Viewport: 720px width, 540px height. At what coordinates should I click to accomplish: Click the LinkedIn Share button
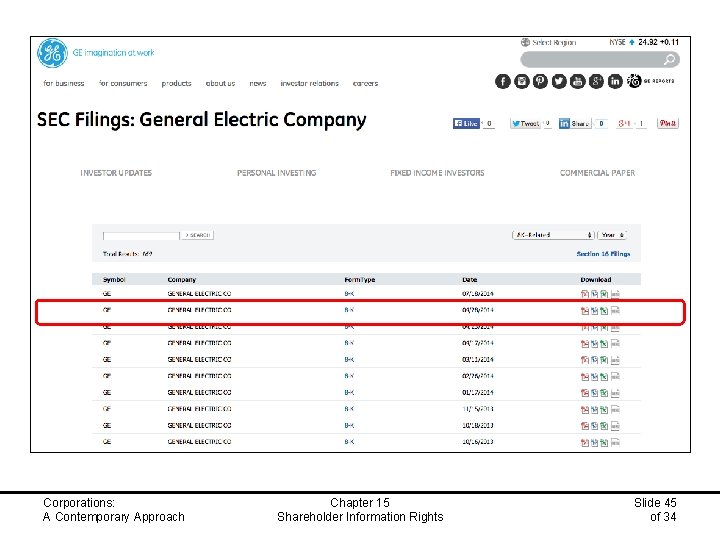574,124
